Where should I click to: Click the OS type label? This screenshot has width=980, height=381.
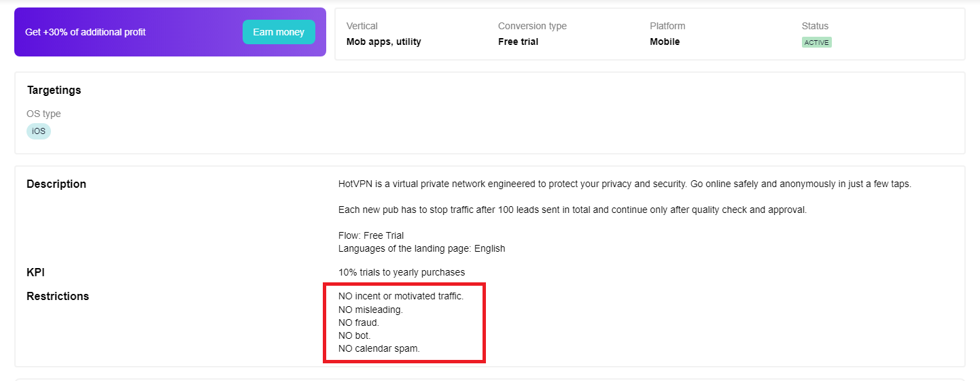click(43, 114)
